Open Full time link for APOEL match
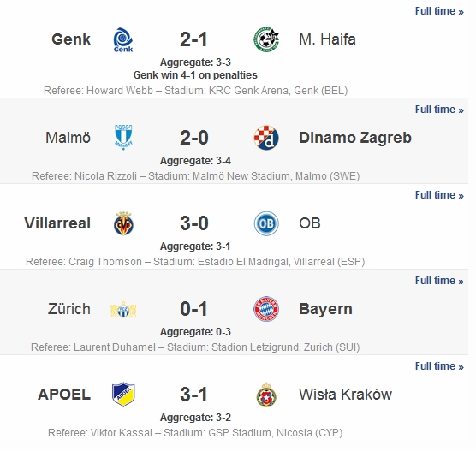This screenshot has width=476, height=451. (x=439, y=366)
